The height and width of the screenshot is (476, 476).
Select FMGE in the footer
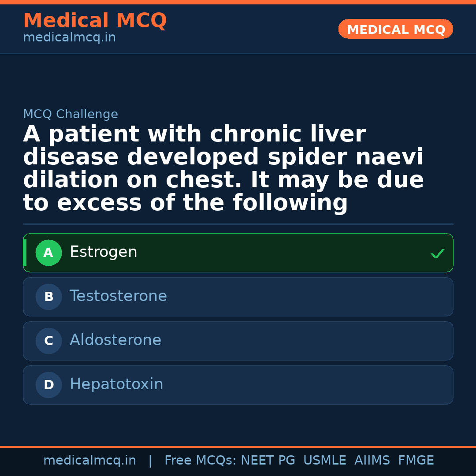pyautogui.click(x=416, y=461)
